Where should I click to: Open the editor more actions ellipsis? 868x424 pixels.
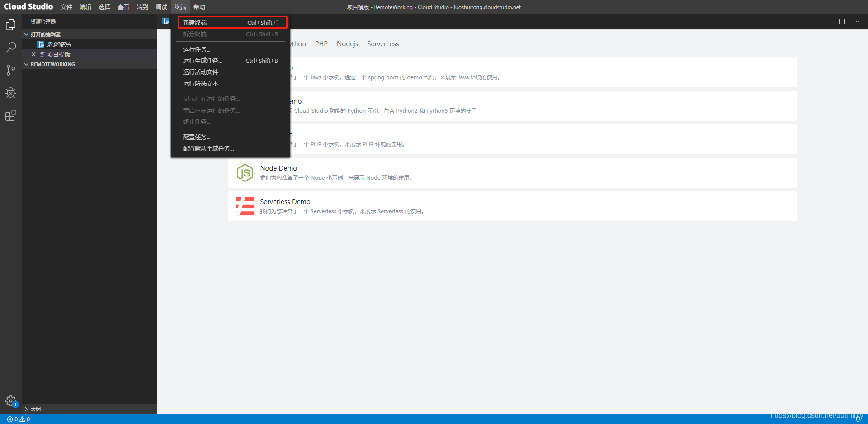(856, 21)
